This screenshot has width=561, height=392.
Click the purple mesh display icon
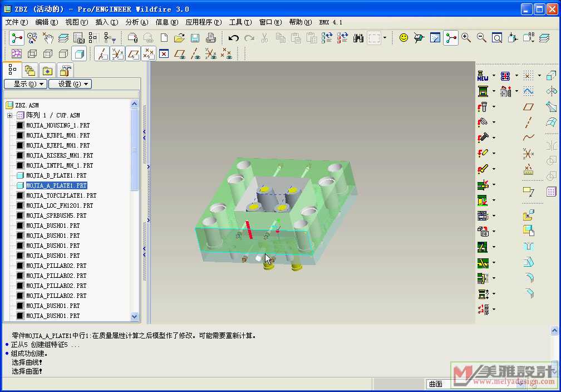click(x=17, y=53)
